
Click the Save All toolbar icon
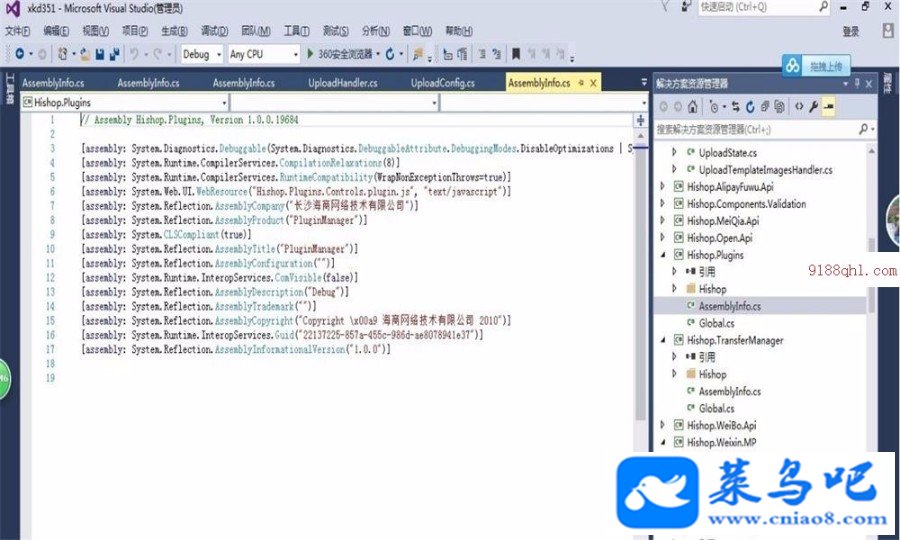tap(114, 54)
